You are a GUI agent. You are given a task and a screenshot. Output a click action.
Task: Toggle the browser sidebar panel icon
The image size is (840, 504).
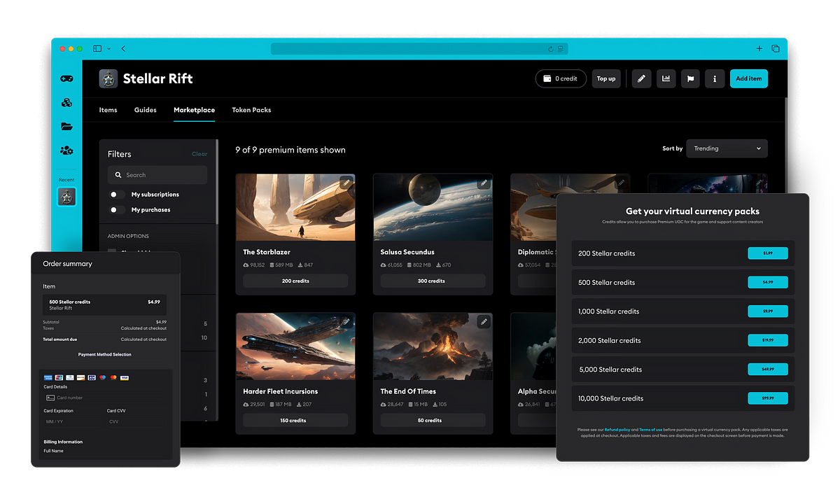[97, 48]
